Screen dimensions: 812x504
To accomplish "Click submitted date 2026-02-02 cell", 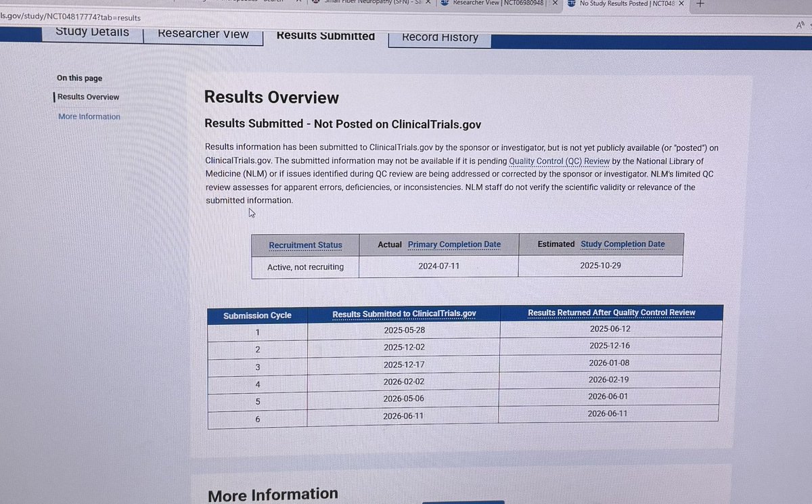I will pos(404,382).
